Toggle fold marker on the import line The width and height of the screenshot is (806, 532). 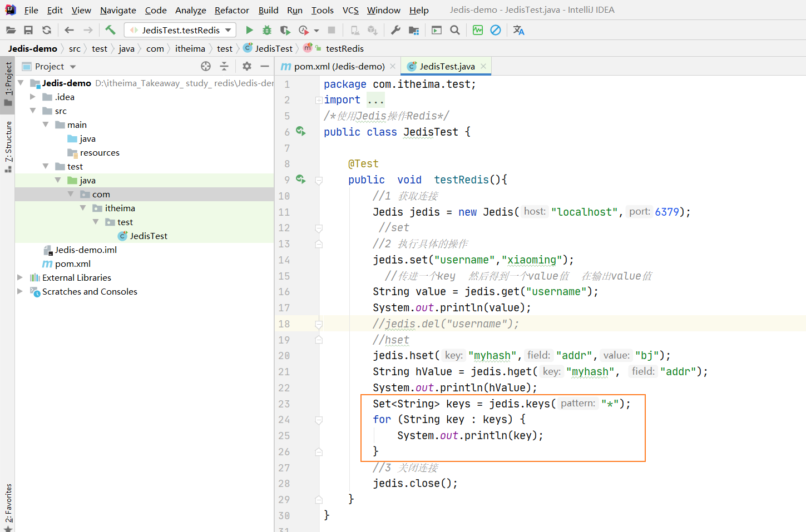(319, 100)
